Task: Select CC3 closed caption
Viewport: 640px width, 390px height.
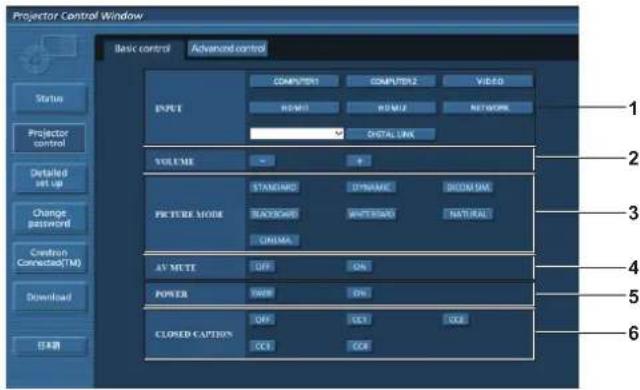Action: click(262, 346)
